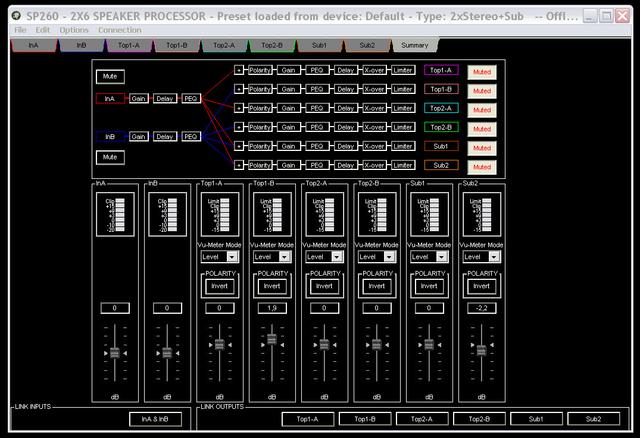Open the Options menu

click(73, 30)
